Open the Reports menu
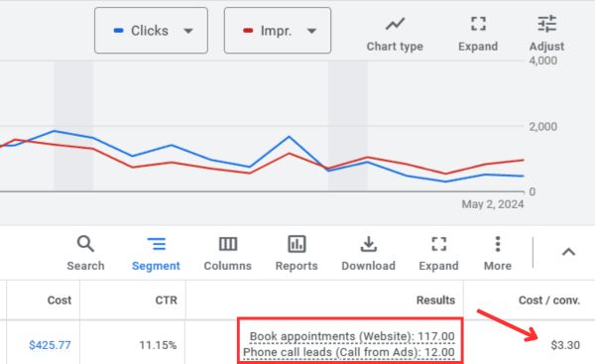The height and width of the screenshot is (364, 595). 297,254
